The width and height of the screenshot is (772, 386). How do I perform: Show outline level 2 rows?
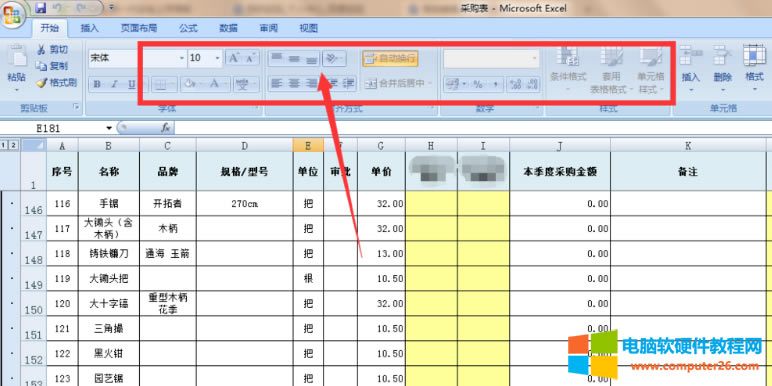click(x=14, y=145)
